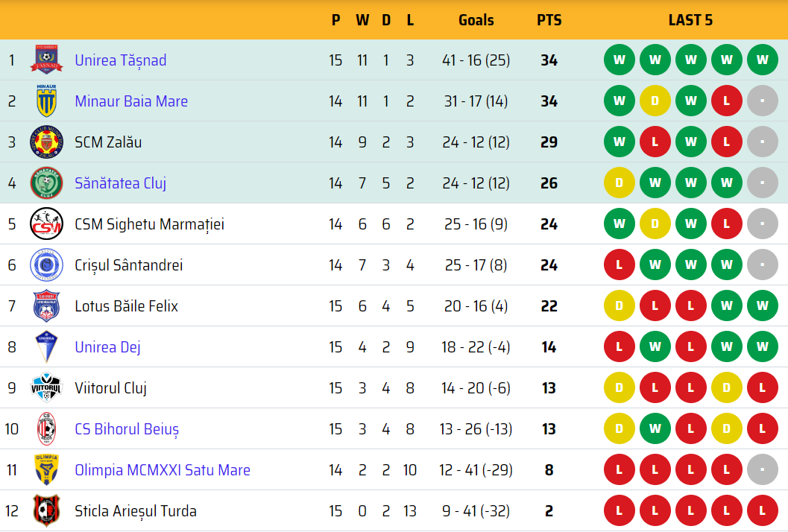Click the Sticla Arieșul Turda crest
Image resolution: width=788 pixels, height=532 pixels.
46,511
